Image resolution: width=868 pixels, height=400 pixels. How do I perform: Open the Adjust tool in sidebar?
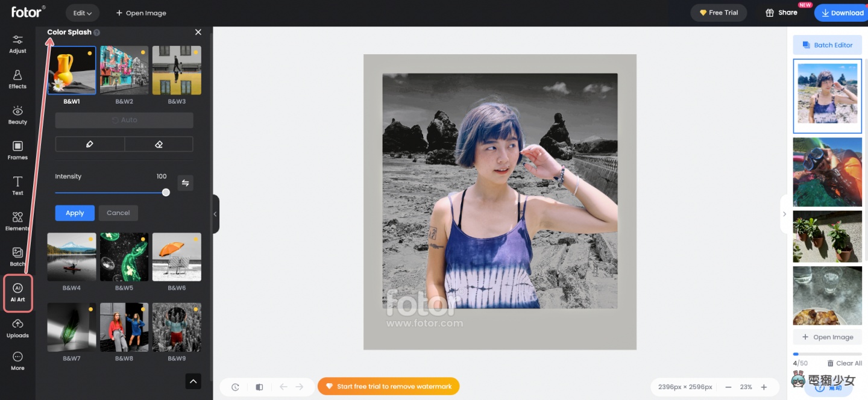[x=17, y=44]
